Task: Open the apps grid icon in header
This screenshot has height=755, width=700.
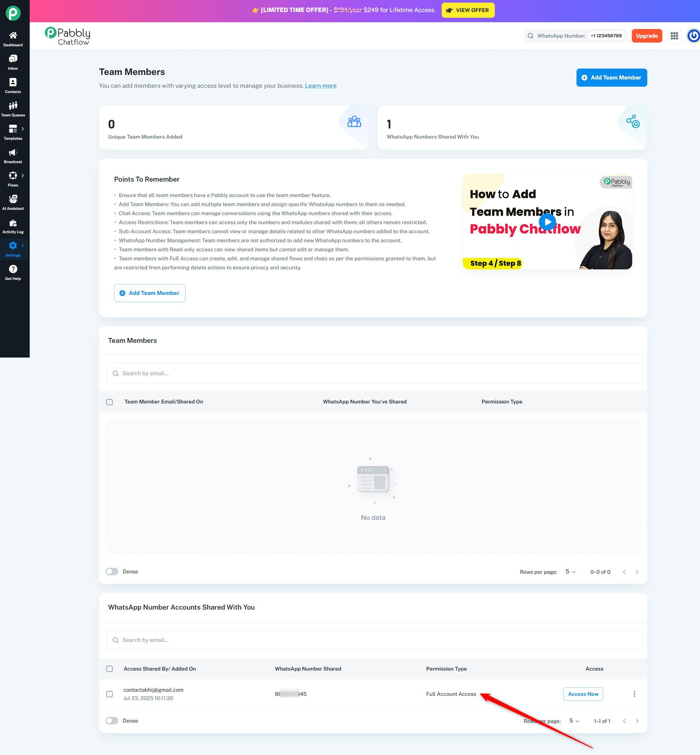Action: [x=674, y=36]
